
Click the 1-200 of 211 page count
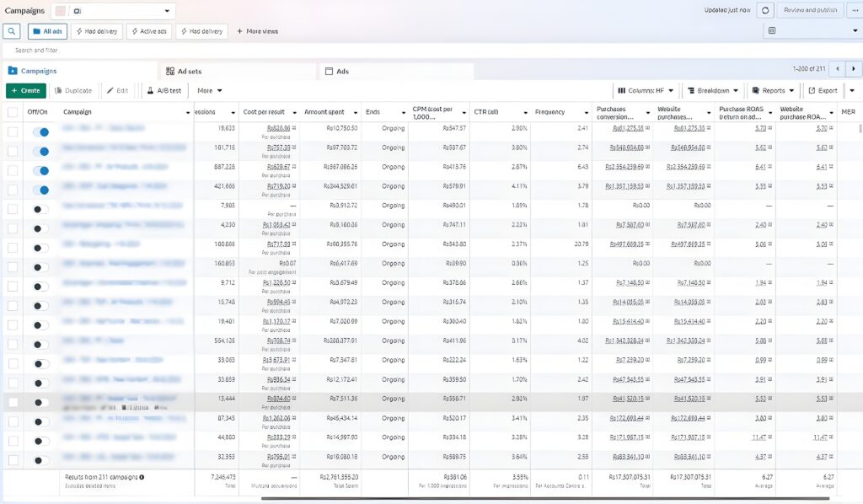pos(808,69)
